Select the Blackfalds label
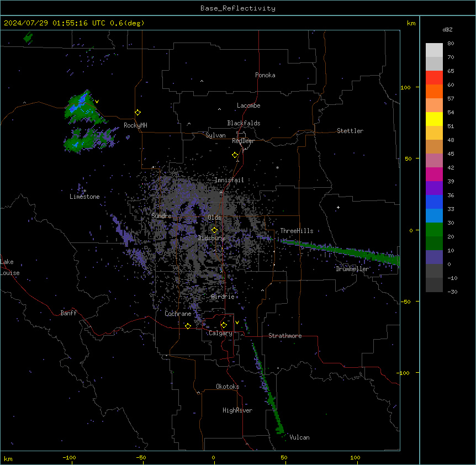 pos(244,123)
